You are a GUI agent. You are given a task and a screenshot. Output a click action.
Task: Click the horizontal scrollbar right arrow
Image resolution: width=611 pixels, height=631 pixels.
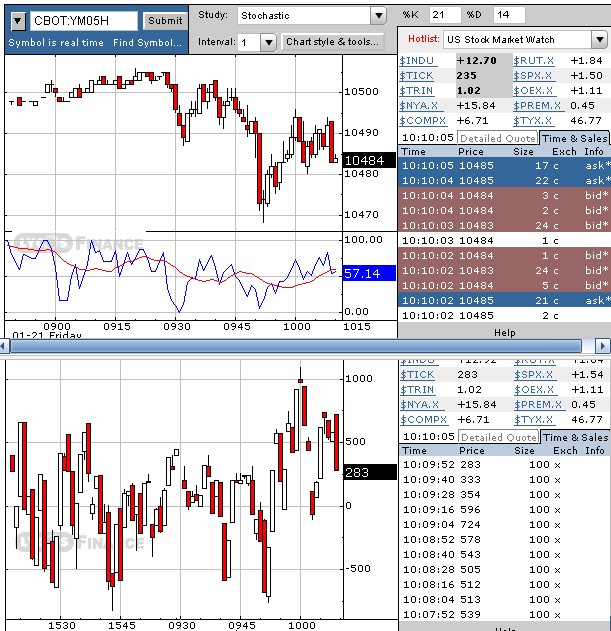click(603, 346)
